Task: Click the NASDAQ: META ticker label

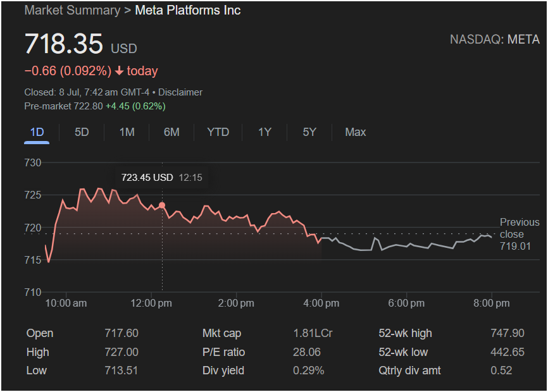Action: (494, 39)
